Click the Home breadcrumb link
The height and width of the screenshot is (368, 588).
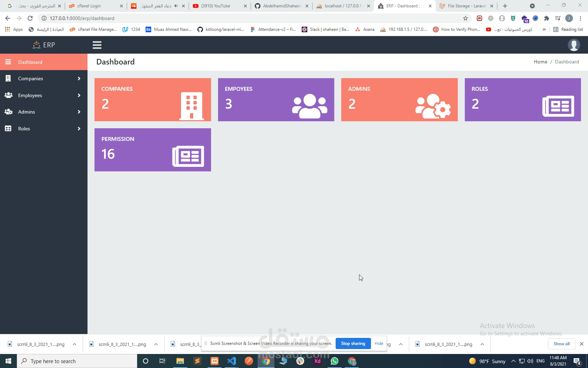pyautogui.click(x=540, y=62)
